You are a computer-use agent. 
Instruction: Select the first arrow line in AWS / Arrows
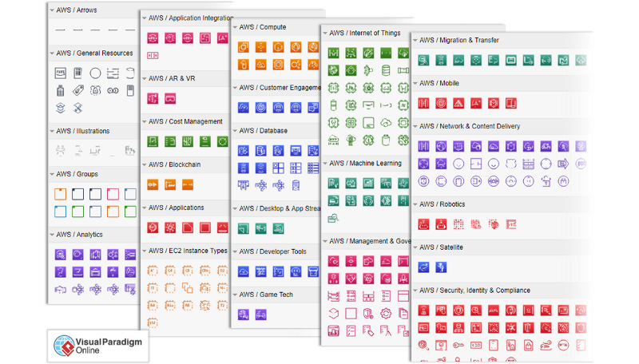tap(61, 30)
